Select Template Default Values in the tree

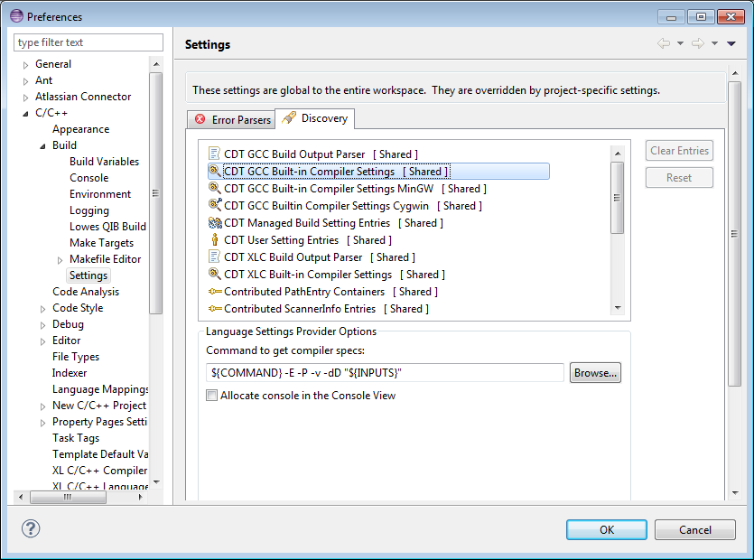(100, 454)
